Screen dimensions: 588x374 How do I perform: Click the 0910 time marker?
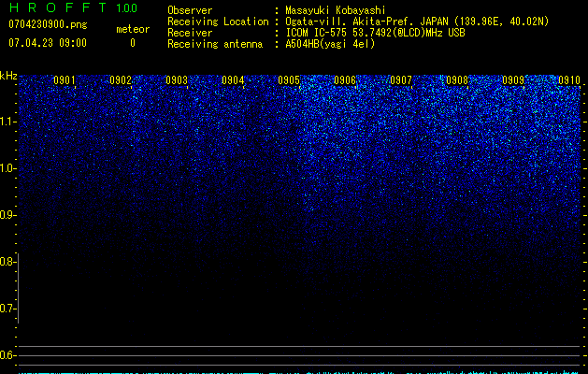pyautogui.click(x=569, y=80)
